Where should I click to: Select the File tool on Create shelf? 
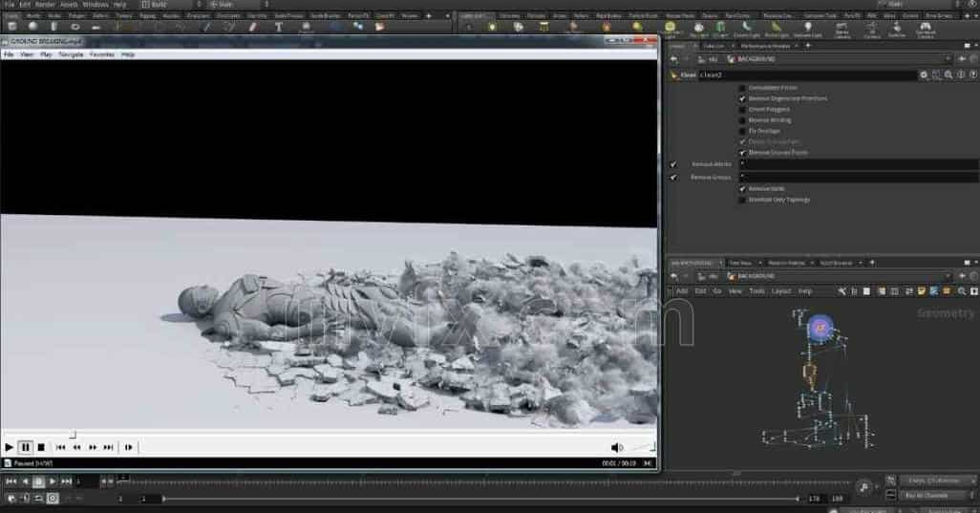379,27
